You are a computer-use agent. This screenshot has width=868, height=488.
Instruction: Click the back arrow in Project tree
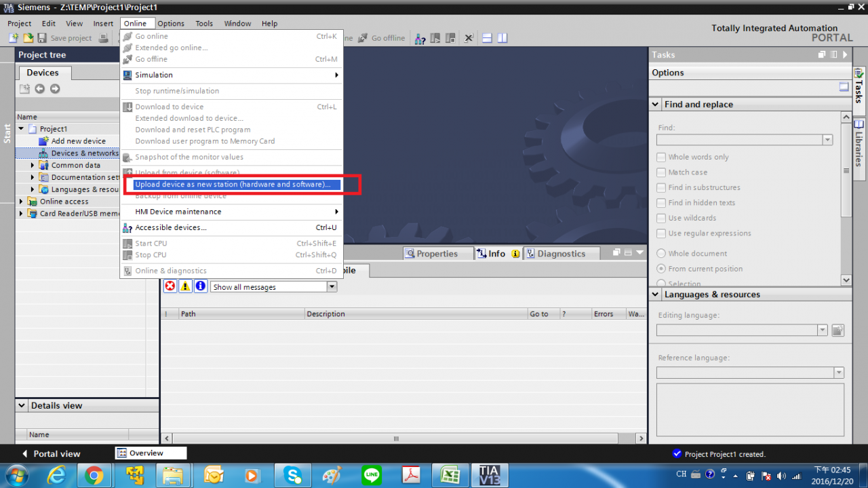(x=39, y=89)
